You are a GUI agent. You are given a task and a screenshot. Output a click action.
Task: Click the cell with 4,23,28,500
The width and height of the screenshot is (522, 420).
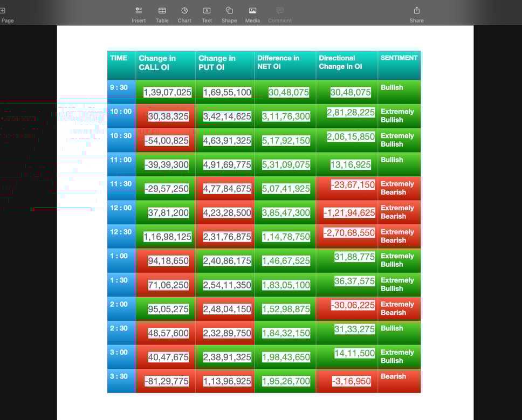(225, 212)
